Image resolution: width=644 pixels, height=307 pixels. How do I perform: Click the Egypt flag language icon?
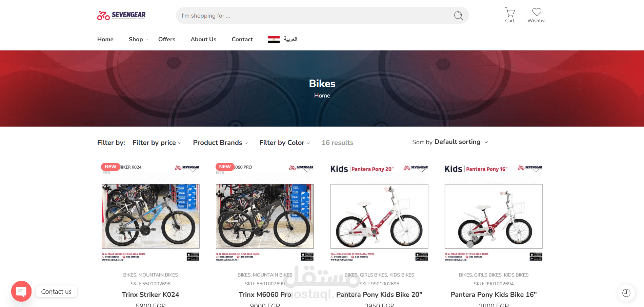(274, 39)
